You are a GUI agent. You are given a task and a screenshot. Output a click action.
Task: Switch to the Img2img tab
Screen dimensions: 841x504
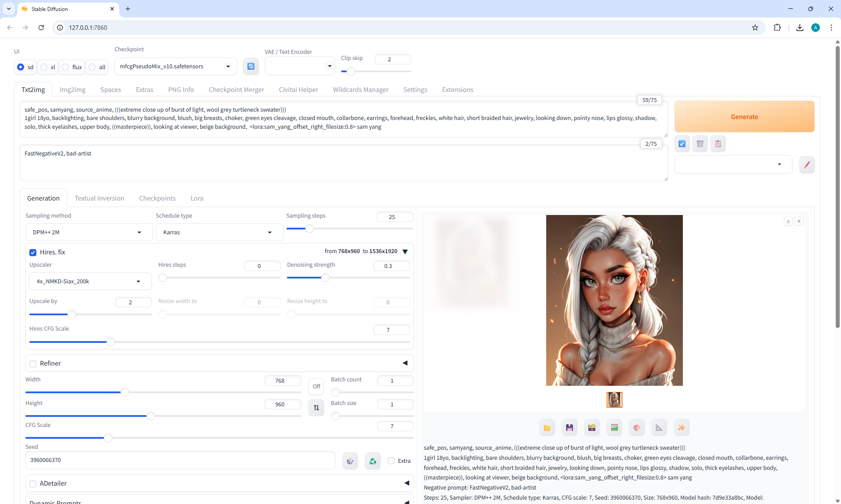pos(72,90)
